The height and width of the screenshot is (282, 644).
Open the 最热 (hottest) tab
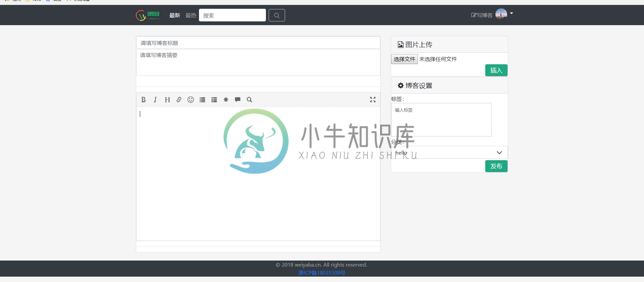click(x=191, y=15)
